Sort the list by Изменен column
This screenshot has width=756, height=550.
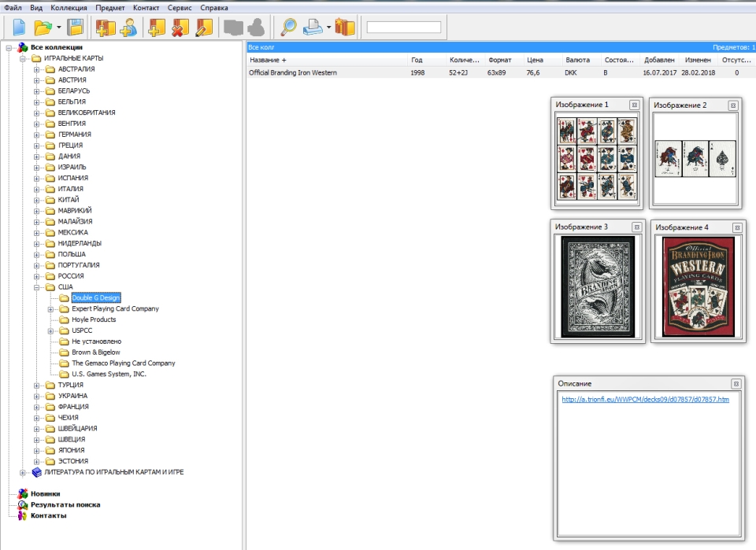coord(698,61)
